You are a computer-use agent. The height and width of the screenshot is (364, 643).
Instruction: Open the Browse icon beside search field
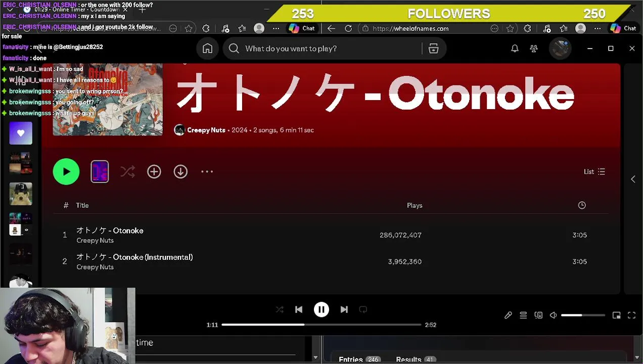pos(433,49)
